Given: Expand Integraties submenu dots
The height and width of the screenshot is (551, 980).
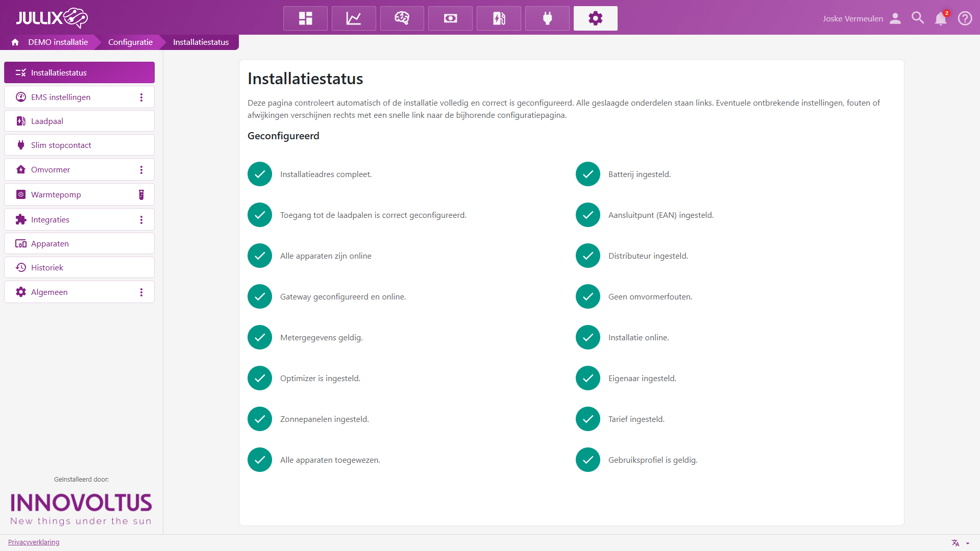Looking at the screenshot, I should coord(141,220).
